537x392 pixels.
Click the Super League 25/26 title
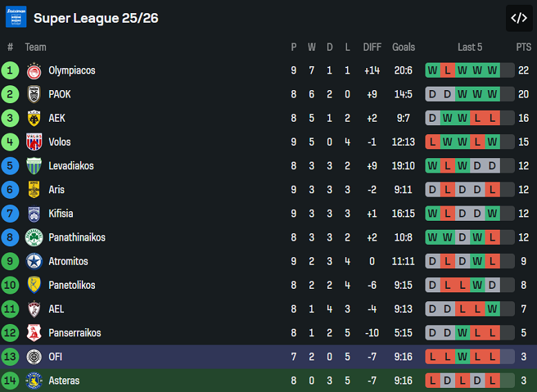pyautogui.click(x=96, y=18)
